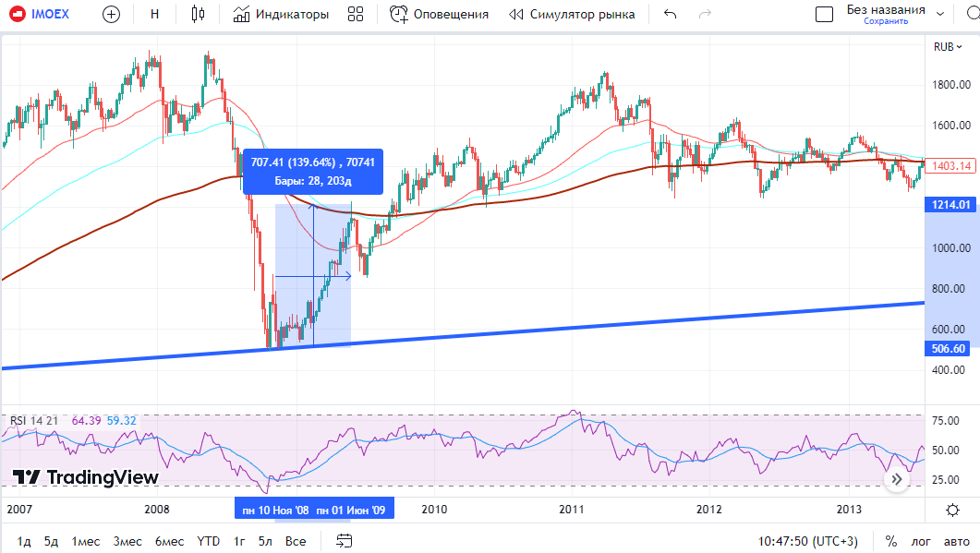Add a symbol to compare with plus icon
Screen dimensions: 980x553
click(x=111, y=14)
